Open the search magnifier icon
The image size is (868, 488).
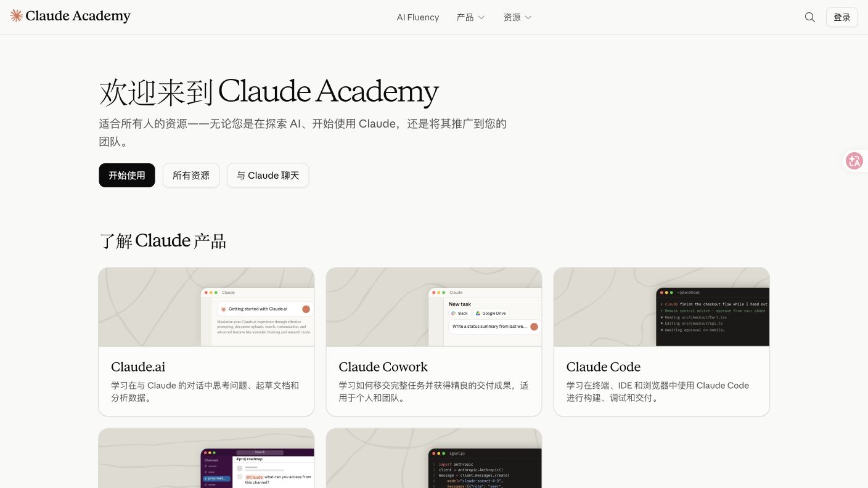point(810,17)
